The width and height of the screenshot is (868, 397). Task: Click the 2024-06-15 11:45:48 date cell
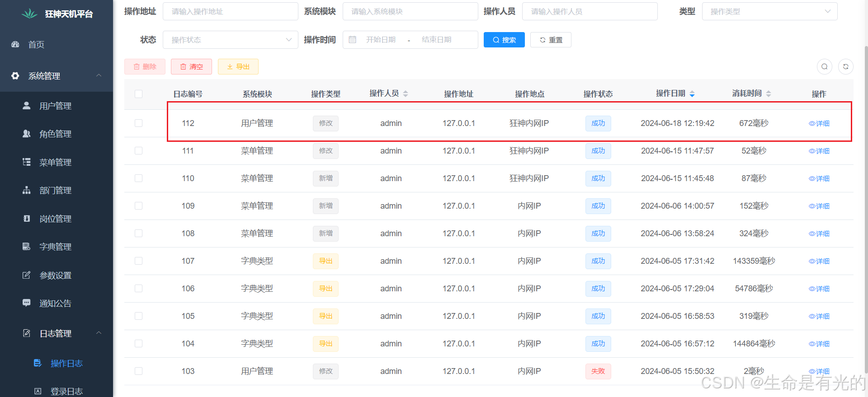(x=677, y=178)
